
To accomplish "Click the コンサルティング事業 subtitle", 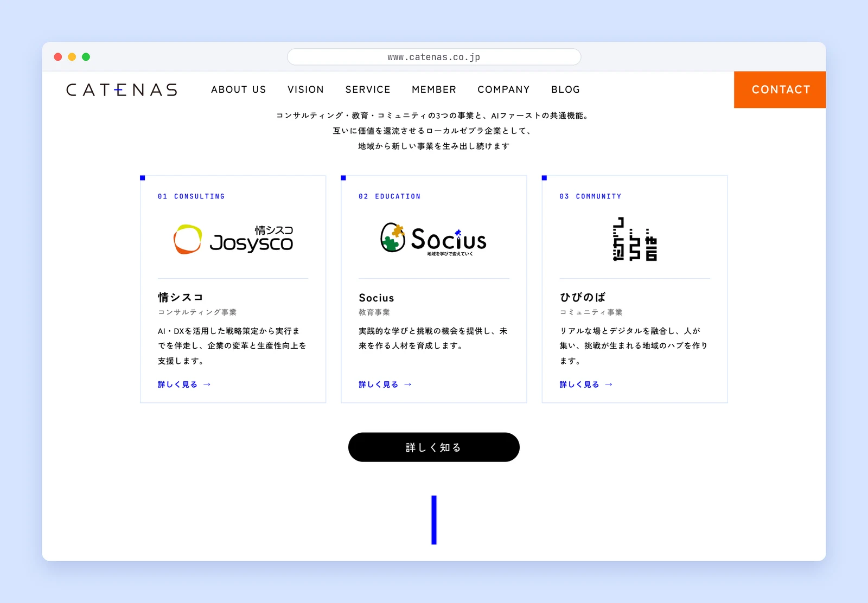I will (197, 312).
